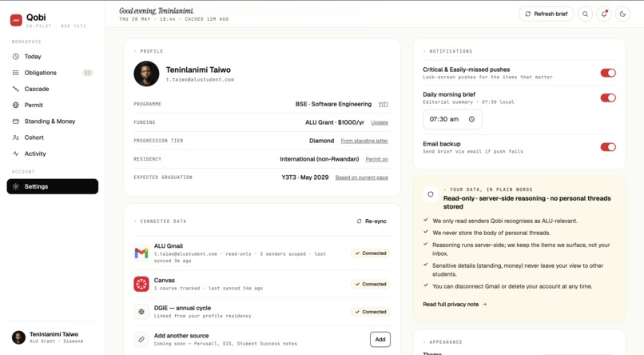
Task: Click the DGIE globe icon
Action: (x=141, y=312)
